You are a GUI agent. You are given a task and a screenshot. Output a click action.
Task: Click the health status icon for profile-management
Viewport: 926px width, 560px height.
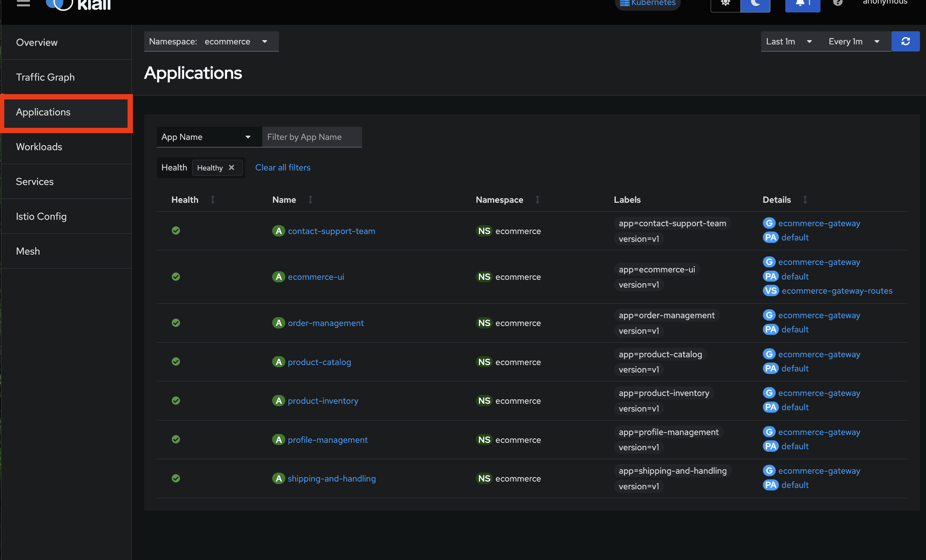point(176,439)
